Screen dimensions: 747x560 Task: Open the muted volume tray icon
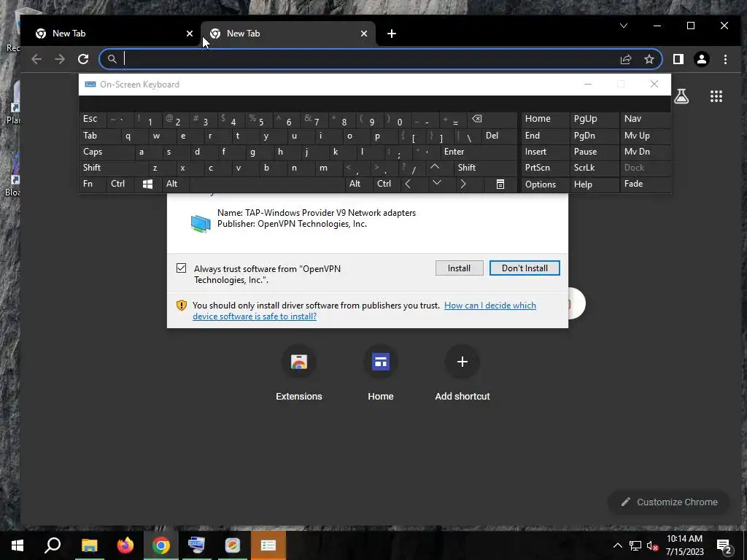652,545
